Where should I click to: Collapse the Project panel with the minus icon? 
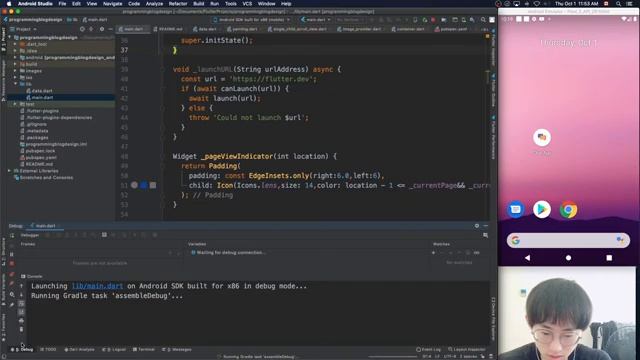[x=110, y=29]
